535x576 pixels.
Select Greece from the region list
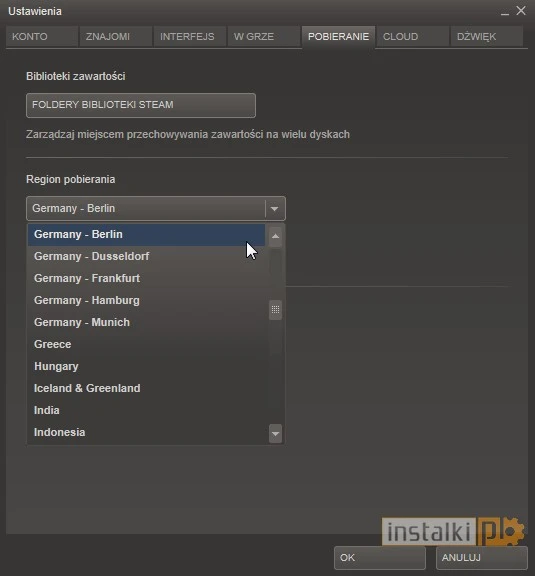146,344
